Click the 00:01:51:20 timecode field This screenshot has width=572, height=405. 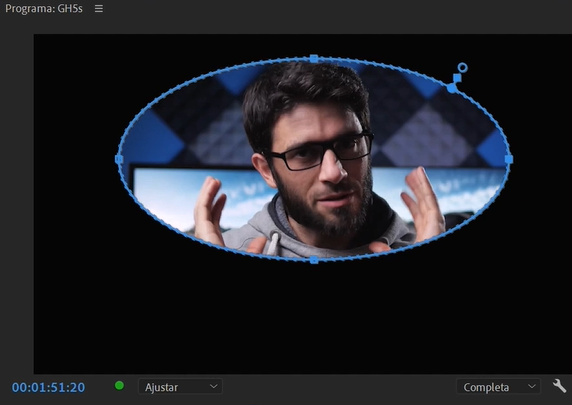click(48, 387)
